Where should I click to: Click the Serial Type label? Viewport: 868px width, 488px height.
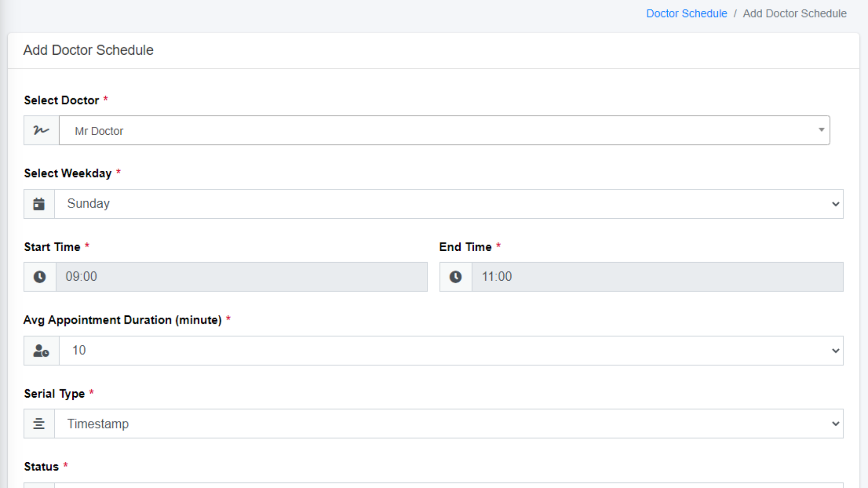(x=54, y=394)
